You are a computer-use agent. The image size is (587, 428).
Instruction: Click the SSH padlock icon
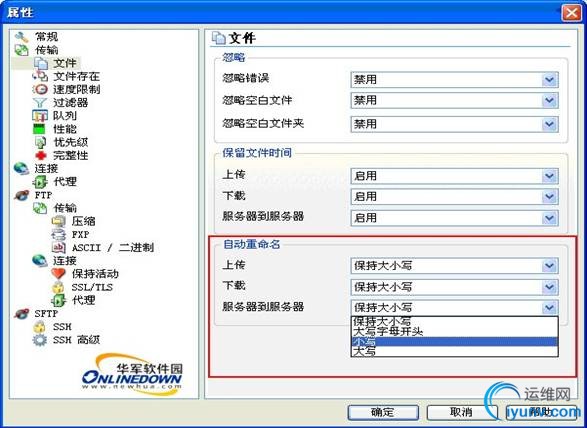tap(40, 327)
